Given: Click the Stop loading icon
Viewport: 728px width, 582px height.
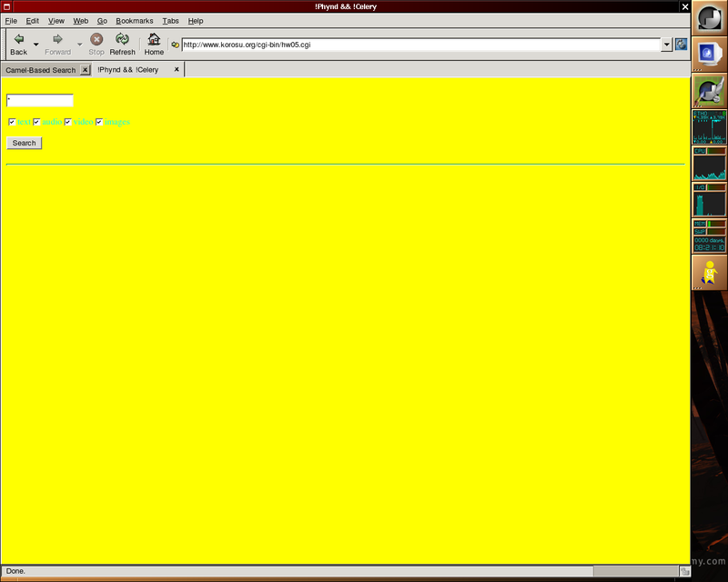Looking at the screenshot, I should (x=96, y=39).
